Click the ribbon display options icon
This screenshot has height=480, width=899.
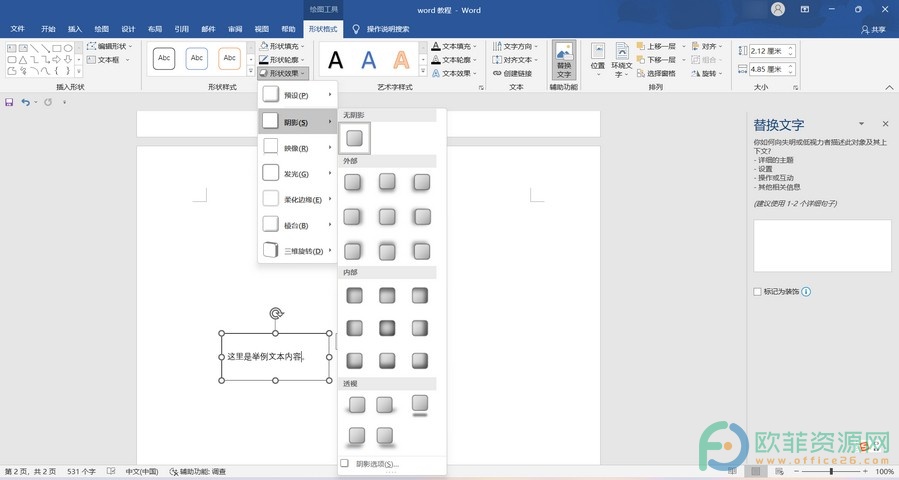pos(805,9)
